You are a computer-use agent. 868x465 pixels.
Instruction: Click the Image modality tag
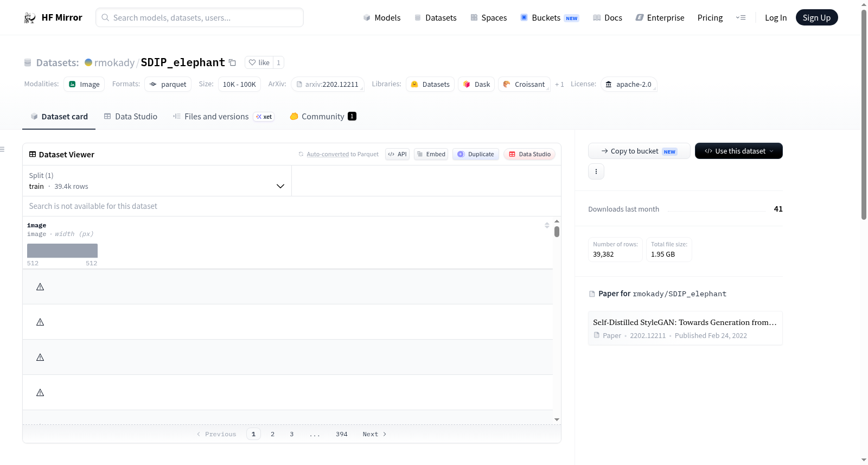(x=84, y=84)
